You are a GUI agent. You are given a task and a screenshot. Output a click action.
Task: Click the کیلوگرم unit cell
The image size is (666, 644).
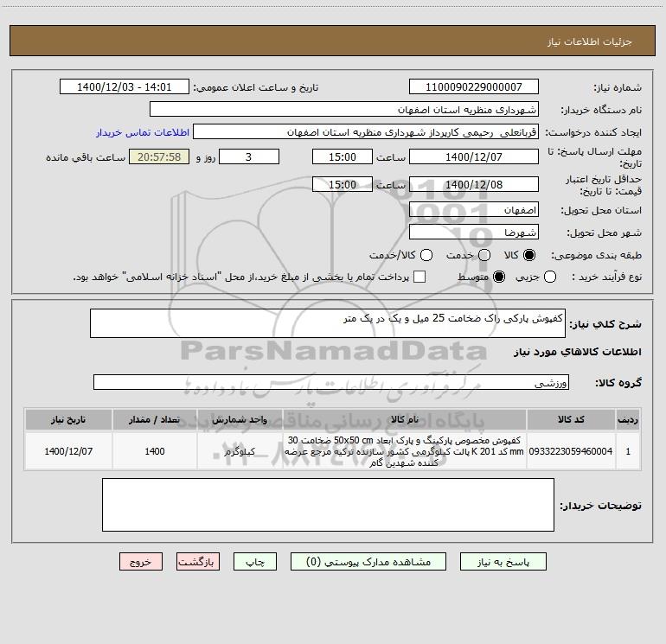pyautogui.click(x=240, y=451)
